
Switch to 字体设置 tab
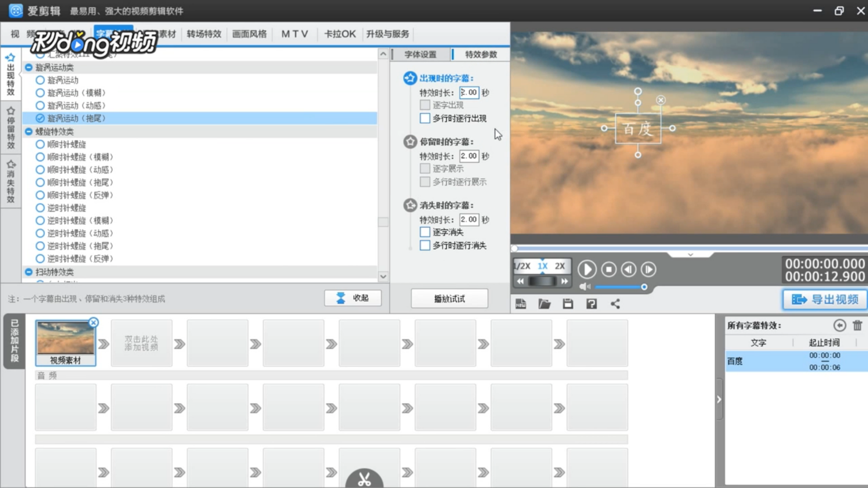[420, 54]
